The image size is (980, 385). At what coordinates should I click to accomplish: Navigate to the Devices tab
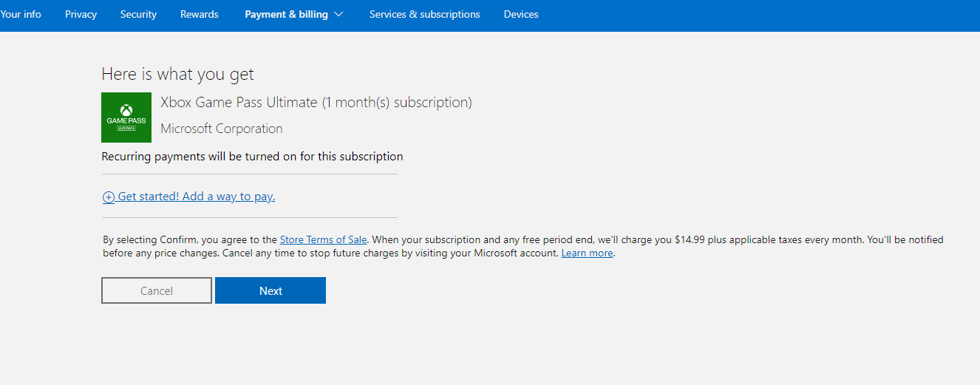pos(521,14)
